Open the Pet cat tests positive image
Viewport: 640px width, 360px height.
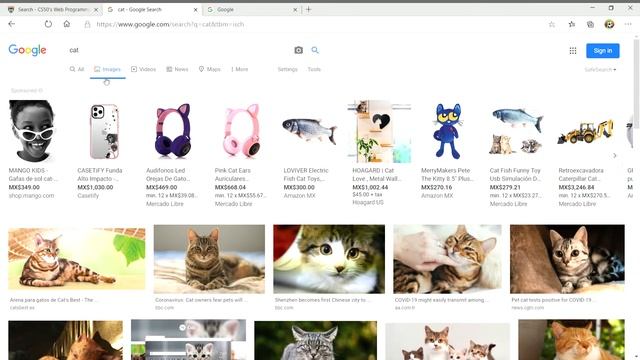(567, 259)
